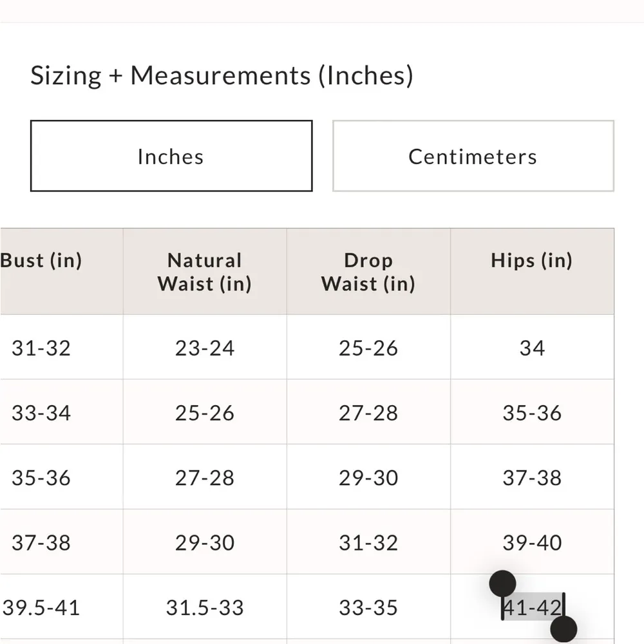Image resolution: width=644 pixels, height=644 pixels.
Task: Click the Hips (in) column header
Action: pos(531,261)
